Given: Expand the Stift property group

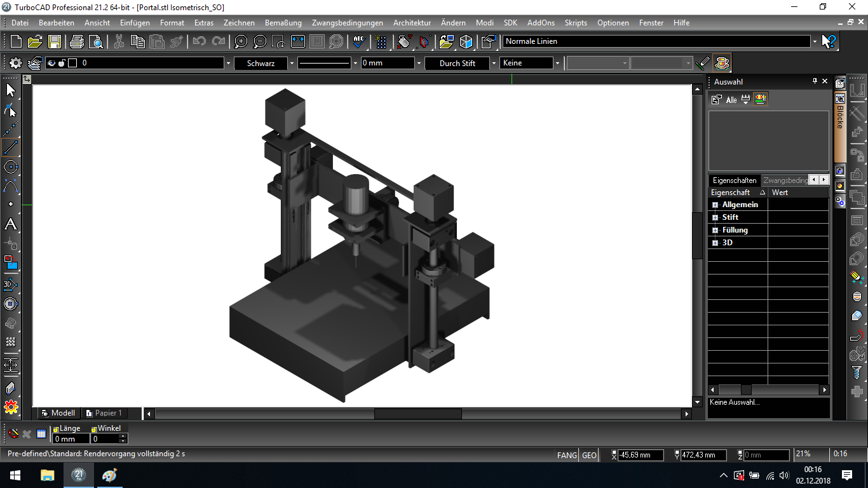Looking at the screenshot, I should [715, 217].
